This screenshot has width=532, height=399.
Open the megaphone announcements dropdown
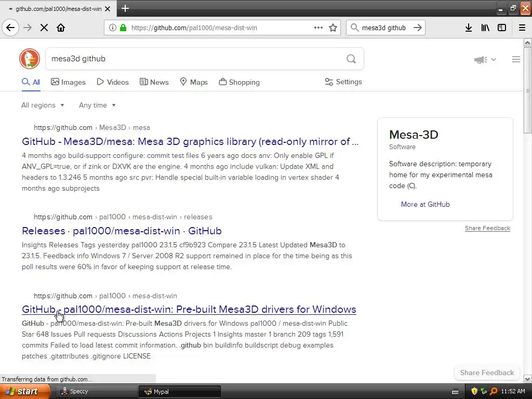[485, 60]
